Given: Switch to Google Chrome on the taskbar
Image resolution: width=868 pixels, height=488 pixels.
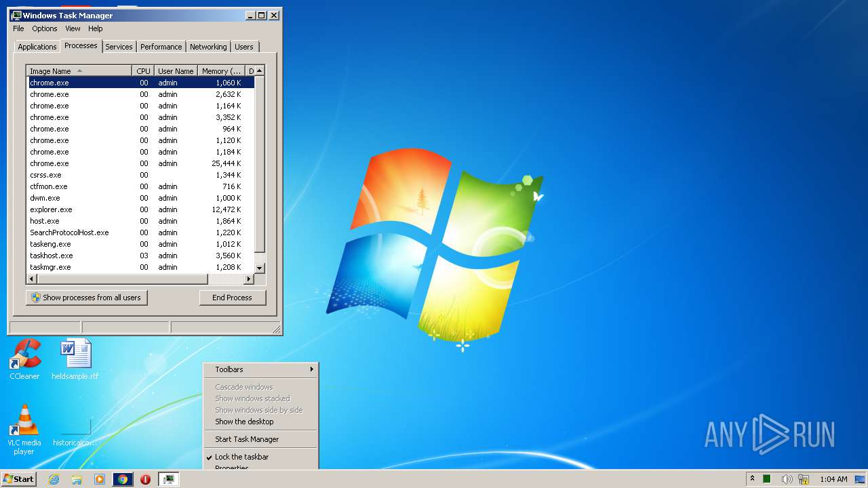Looking at the screenshot, I should [x=123, y=479].
